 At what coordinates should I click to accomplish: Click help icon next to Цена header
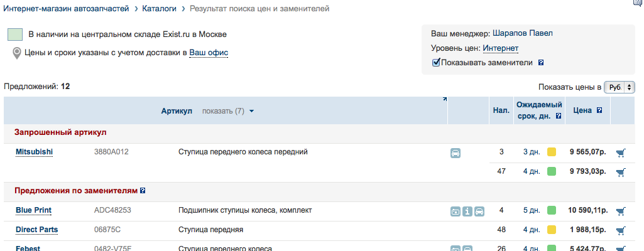[599, 110]
